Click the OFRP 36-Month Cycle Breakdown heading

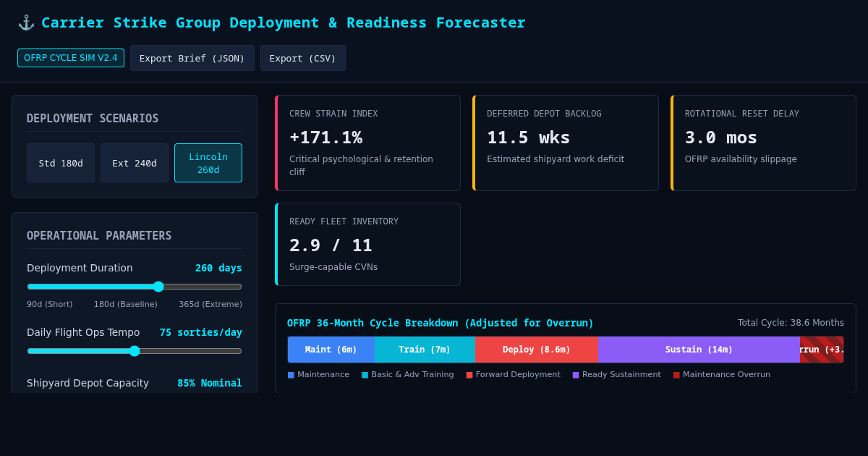click(x=440, y=323)
